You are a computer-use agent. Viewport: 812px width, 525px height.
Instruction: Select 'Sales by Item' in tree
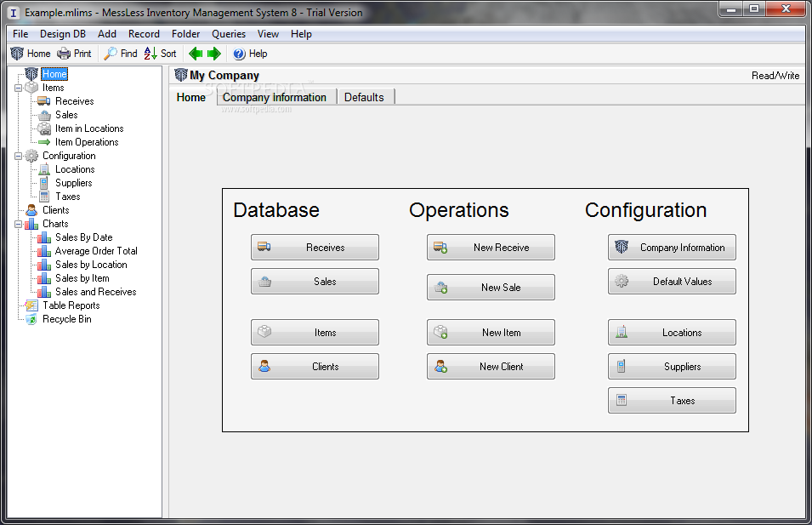pos(82,278)
